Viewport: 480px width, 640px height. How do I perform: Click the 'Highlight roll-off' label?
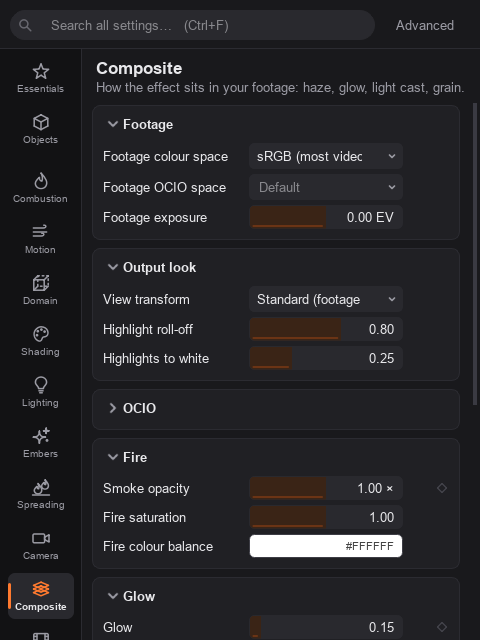(148, 329)
